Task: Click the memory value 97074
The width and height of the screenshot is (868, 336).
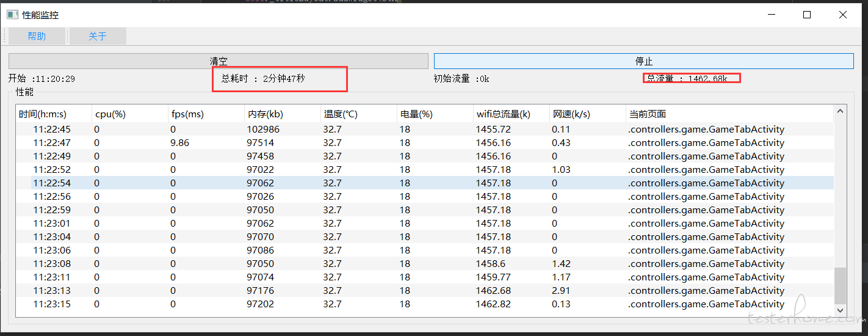Action: pyautogui.click(x=261, y=277)
